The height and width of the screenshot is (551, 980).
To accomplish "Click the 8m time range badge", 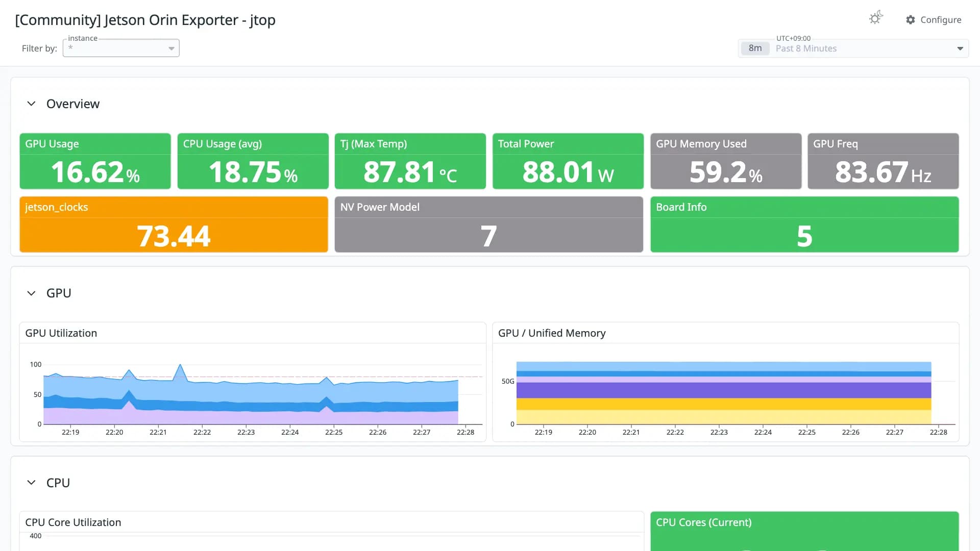I will (755, 48).
